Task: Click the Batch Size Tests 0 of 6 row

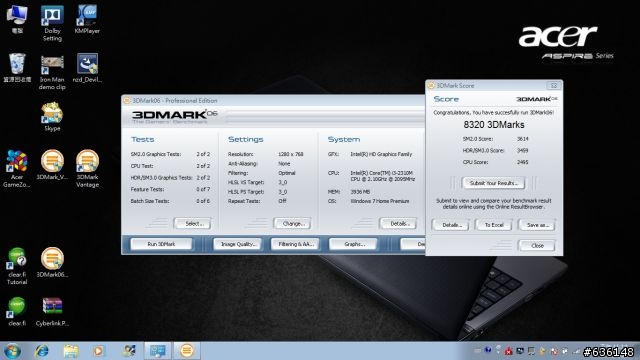Action: pyautogui.click(x=170, y=201)
